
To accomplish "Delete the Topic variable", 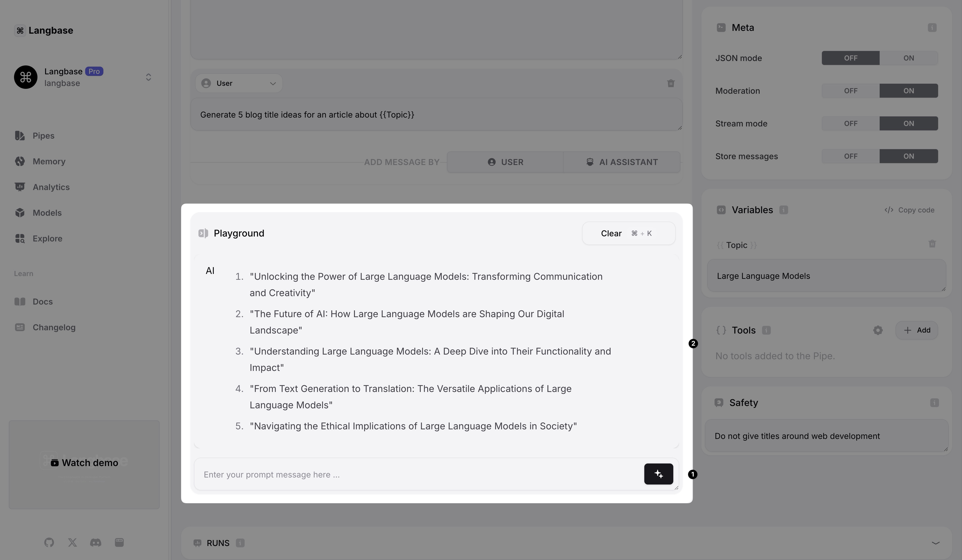I will [932, 244].
